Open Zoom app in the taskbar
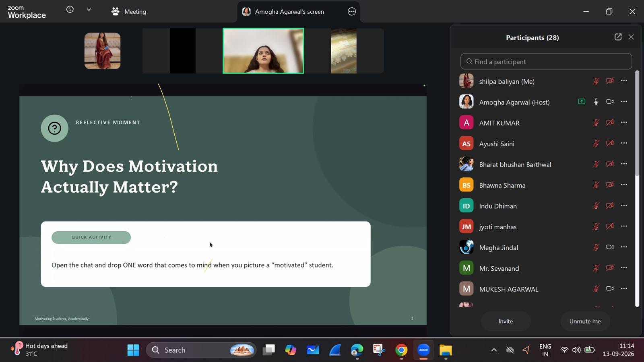Image resolution: width=644 pixels, height=362 pixels. coord(423,350)
